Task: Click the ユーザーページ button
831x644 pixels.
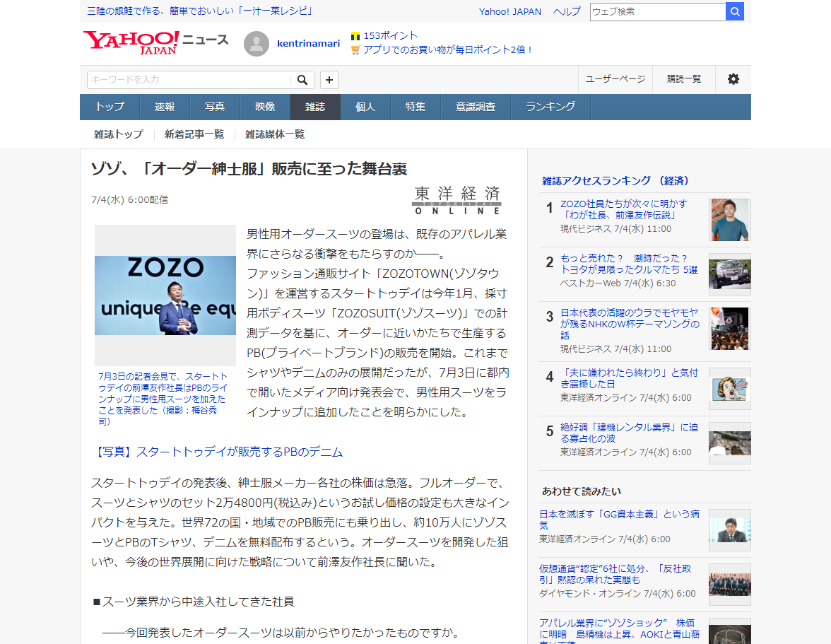Action: pos(615,79)
